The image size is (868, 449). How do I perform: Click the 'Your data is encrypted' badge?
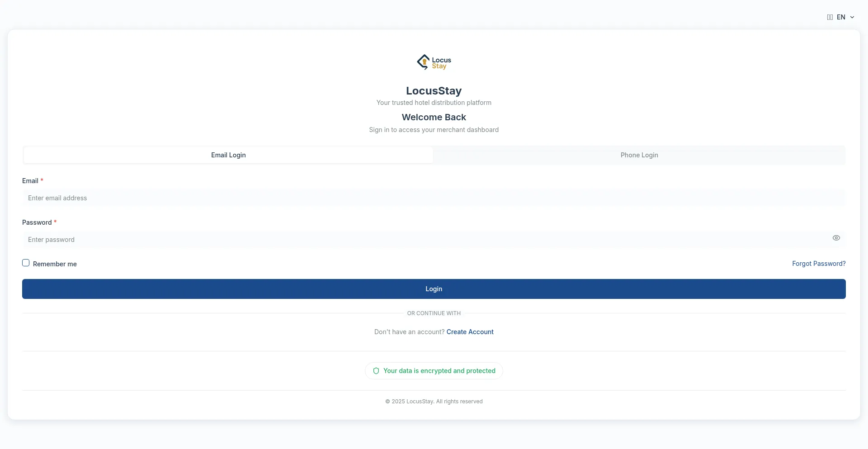(439, 371)
